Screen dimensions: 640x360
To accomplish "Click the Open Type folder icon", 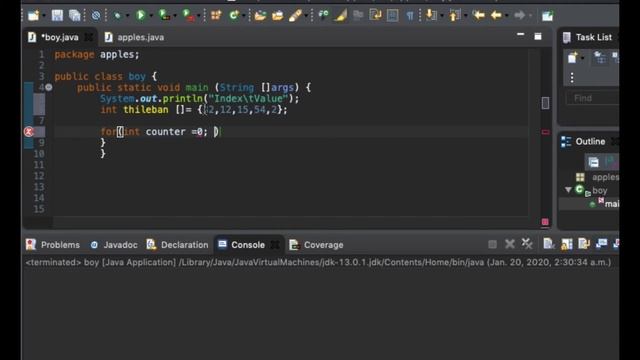I will tap(260, 16).
